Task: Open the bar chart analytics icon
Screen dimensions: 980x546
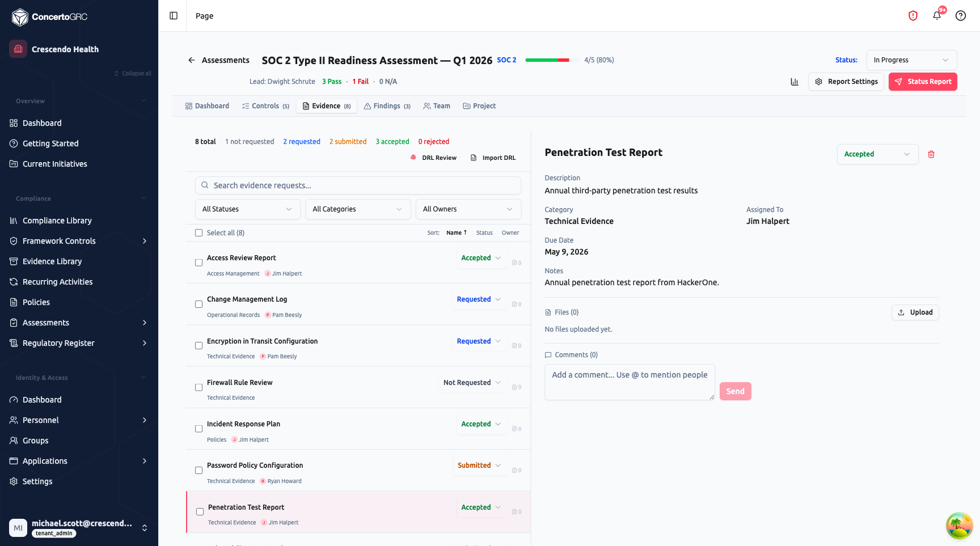Action: 795,82
